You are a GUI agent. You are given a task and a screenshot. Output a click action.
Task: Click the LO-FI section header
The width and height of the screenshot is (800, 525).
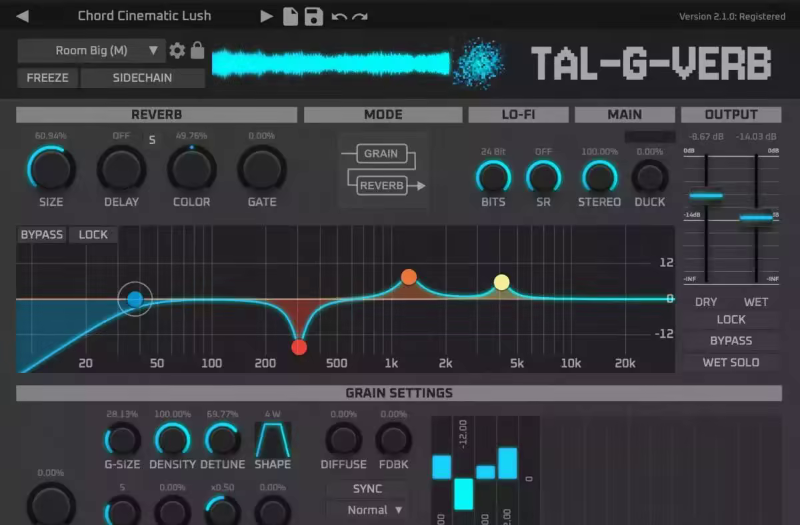coord(518,115)
